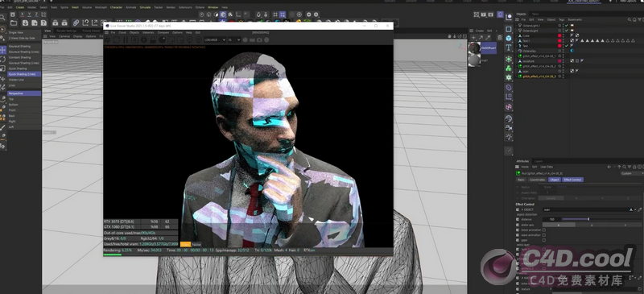644x294 pixels.
Task: Click the Move tool in left palette
Action: pos(3,50)
